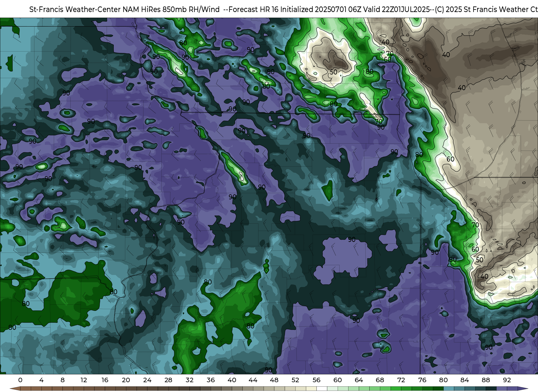Click the colorbar label "52"

pyautogui.click(x=295, y=380)
